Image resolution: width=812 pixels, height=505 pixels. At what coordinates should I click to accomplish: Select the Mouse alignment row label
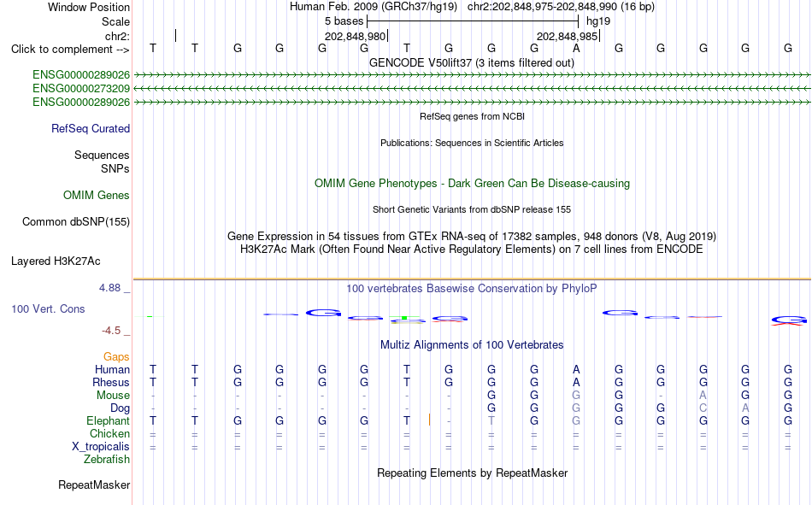click(113, 395)
